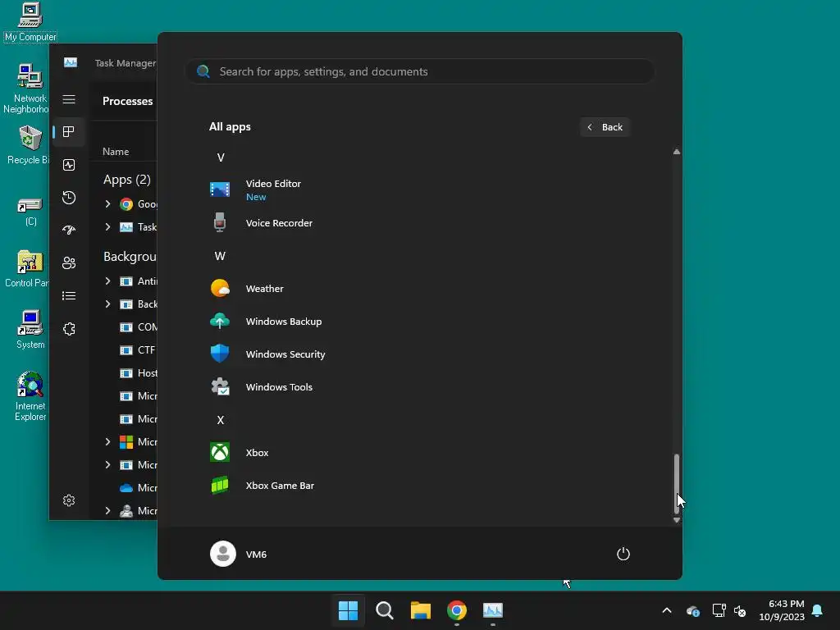Expand the last Micr row with person icon

click(x=107, y=511)
